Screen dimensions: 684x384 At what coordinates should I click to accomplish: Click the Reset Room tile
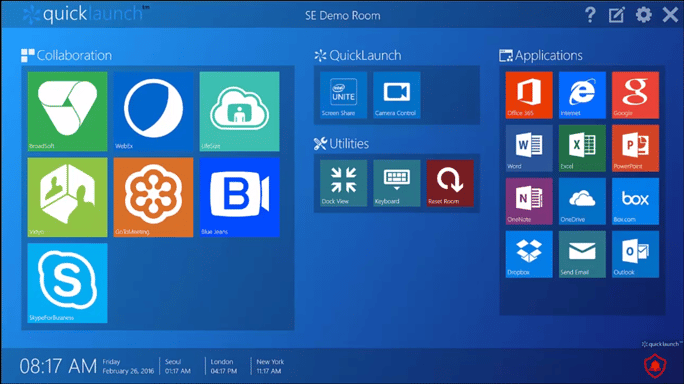[x=450, y=183]
